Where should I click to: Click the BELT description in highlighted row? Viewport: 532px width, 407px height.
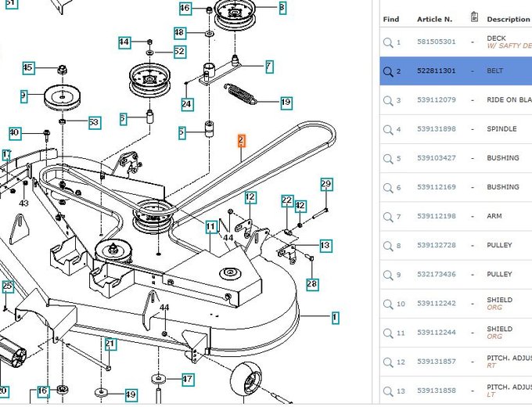coord(494,71)
